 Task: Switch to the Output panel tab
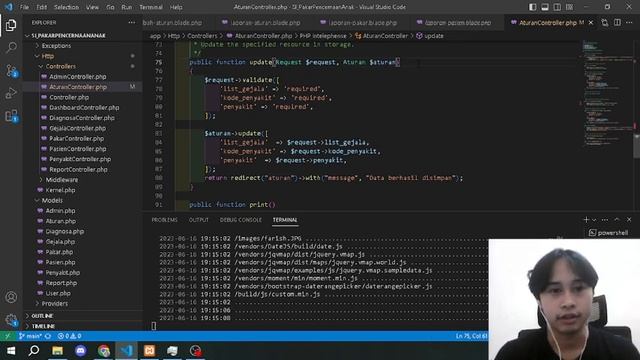[199, 220]
